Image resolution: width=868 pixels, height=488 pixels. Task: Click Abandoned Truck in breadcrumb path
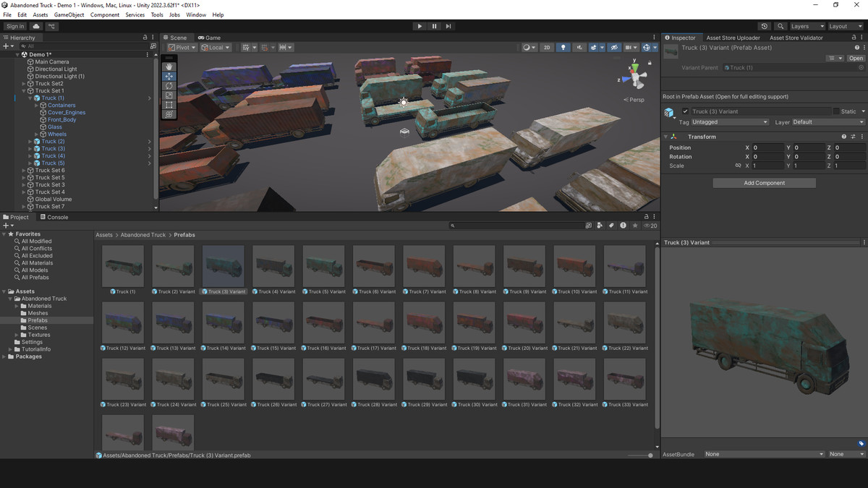[143, 235]
